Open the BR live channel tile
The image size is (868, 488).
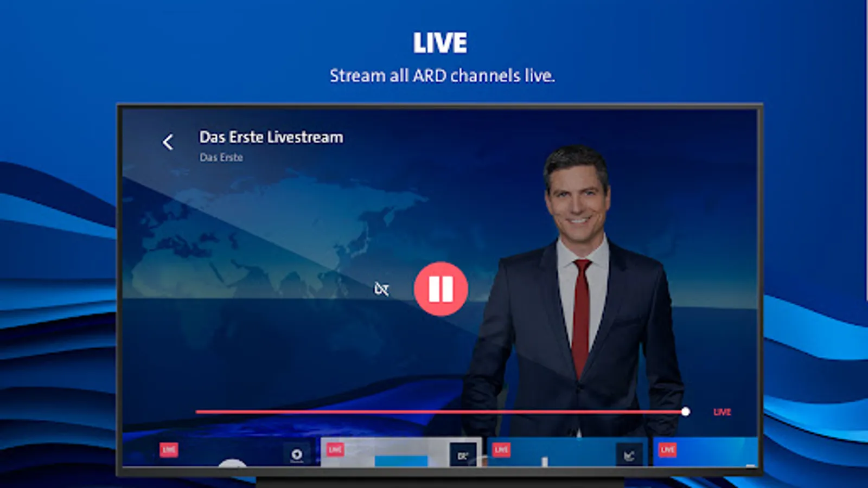[x=401, y=452]
